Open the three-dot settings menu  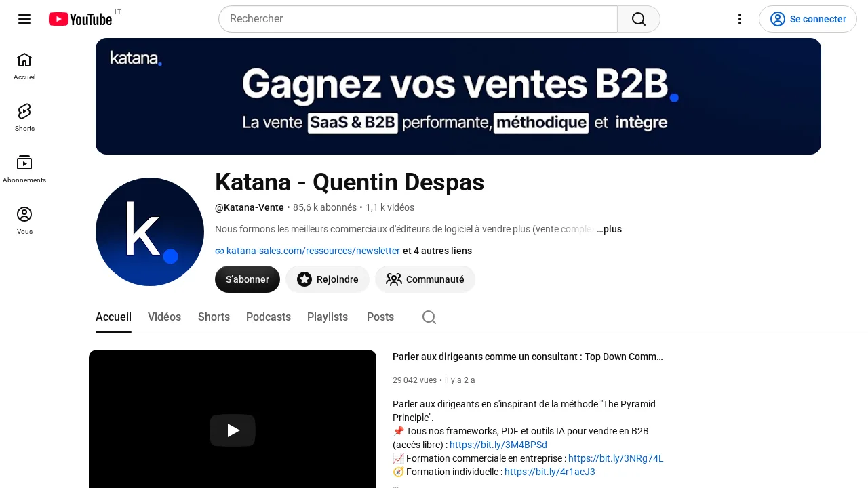[x=740, y=19]
